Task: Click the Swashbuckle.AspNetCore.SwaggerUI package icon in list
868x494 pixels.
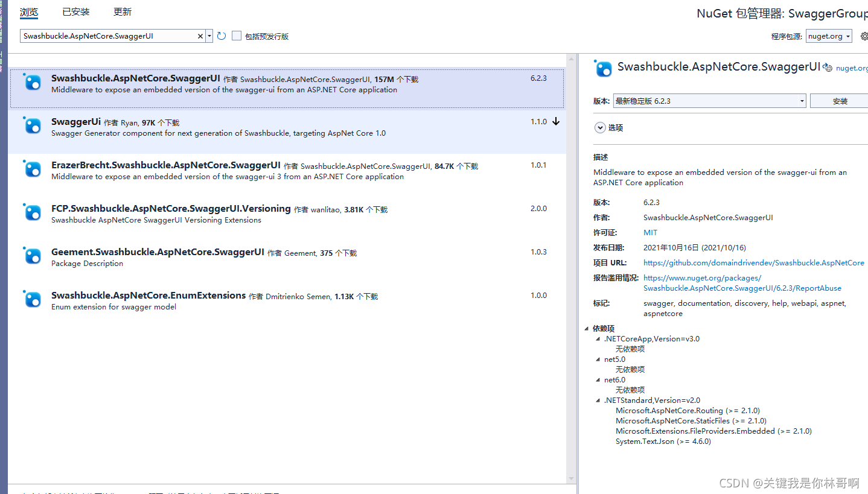Action: click(32, 82)
